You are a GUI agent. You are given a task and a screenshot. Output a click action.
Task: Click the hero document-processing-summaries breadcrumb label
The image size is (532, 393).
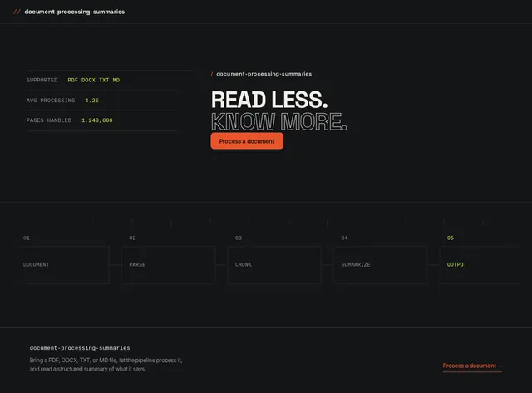pyautogui.click(x=264, y=74)
